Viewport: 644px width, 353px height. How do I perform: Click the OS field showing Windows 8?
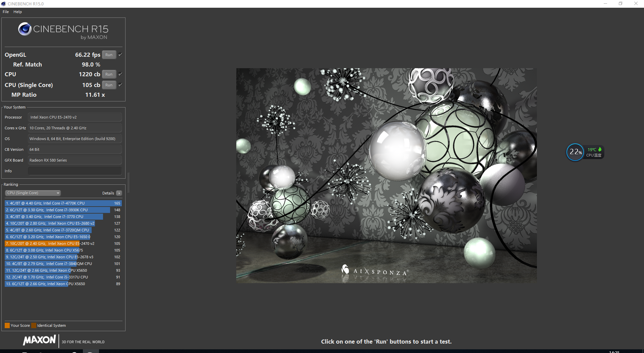pos(75,139)
